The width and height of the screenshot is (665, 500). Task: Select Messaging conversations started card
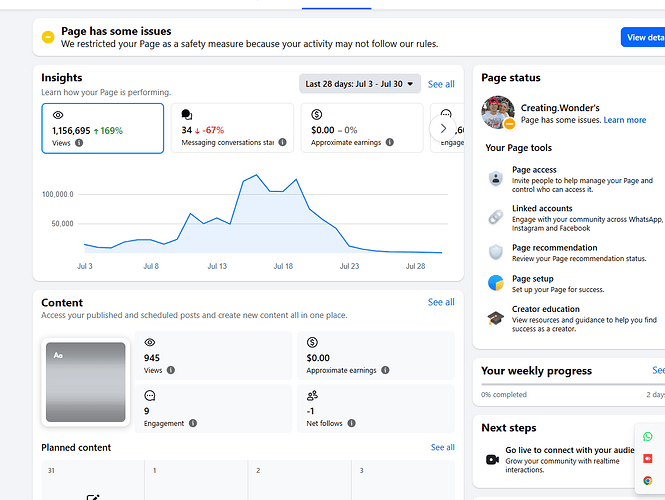click(x=232, y=128)
